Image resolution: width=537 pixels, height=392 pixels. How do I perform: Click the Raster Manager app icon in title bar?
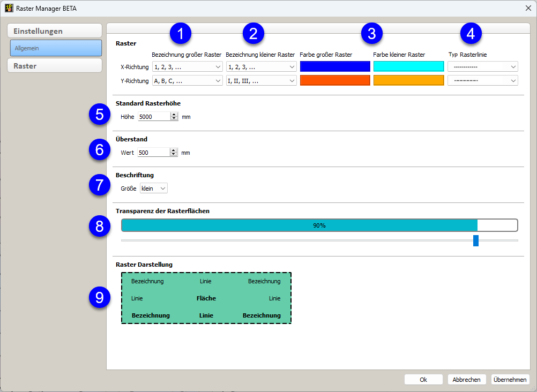pyautogui.click(x=9, y=8)
